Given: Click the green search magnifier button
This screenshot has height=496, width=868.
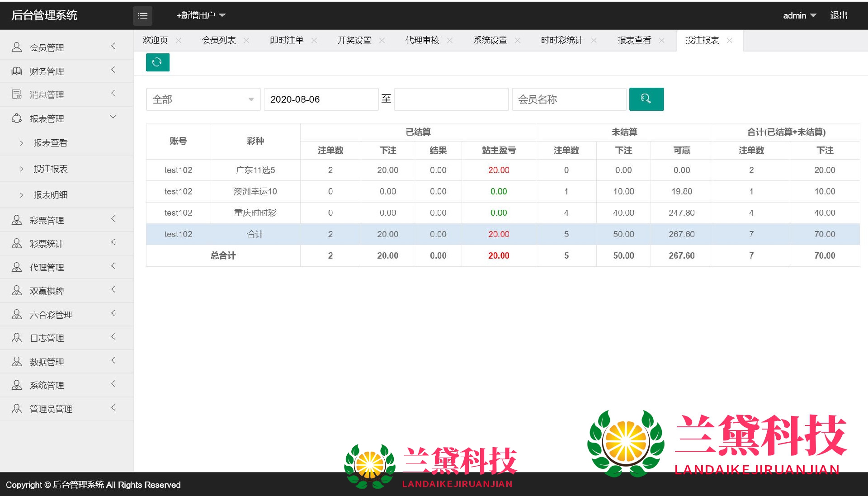Looking at the screenshot, I should pos(646,99).
